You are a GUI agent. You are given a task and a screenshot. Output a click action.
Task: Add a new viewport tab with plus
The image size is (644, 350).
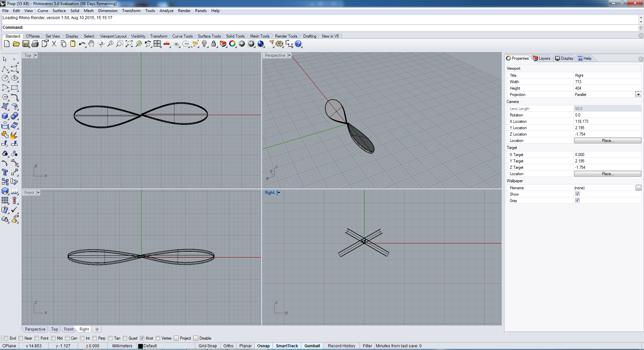click(97, 329)
